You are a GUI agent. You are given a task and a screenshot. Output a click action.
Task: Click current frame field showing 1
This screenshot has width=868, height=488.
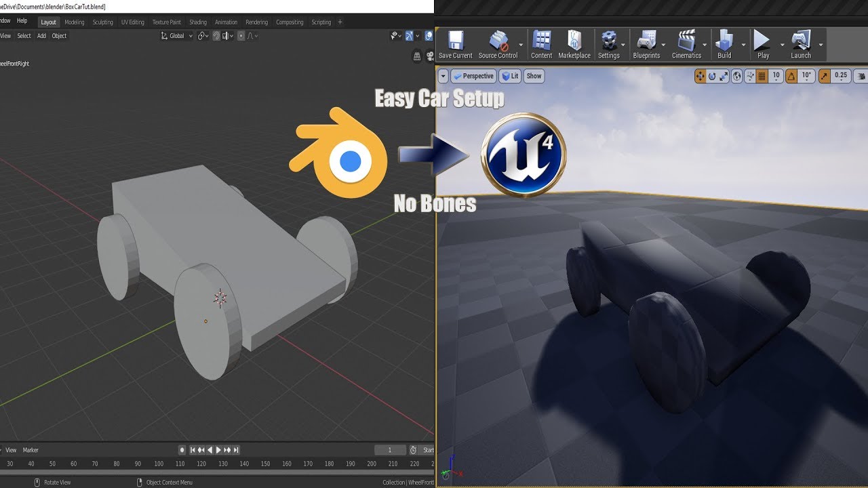coord(390,450)
